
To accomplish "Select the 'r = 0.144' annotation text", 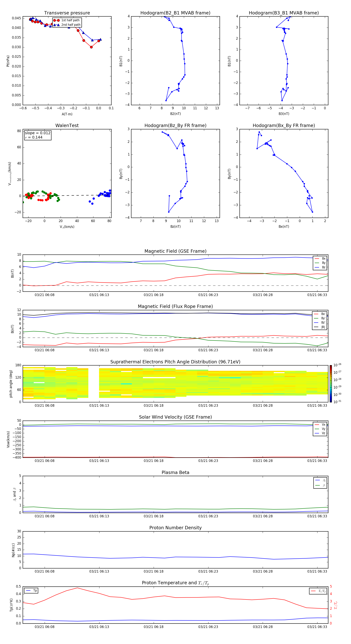I will pyautogui.click(x=34, y=137).
